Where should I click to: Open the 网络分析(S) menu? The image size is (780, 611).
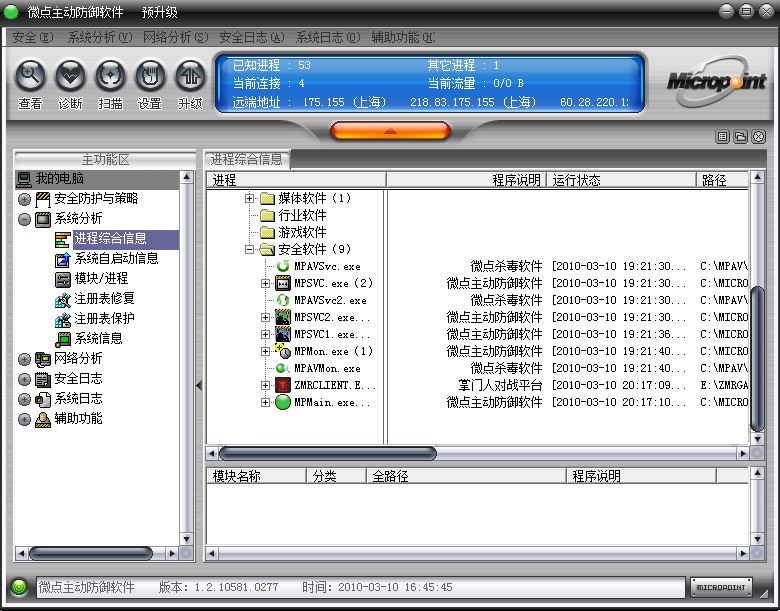coord(176,37)
